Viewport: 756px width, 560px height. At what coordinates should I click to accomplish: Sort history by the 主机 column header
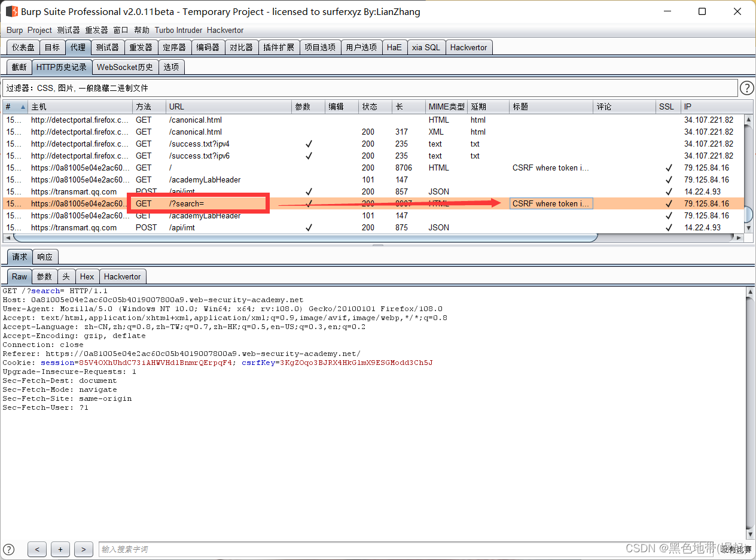pos(80,106)
